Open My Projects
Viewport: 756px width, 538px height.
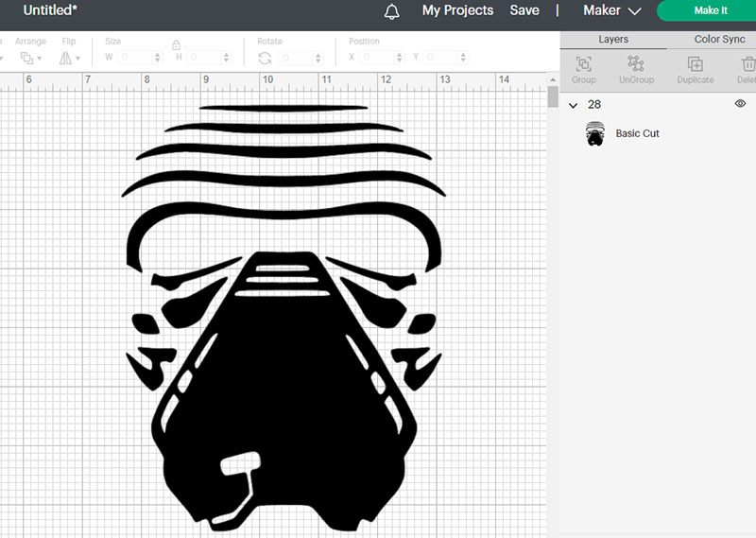click(457, 10)
